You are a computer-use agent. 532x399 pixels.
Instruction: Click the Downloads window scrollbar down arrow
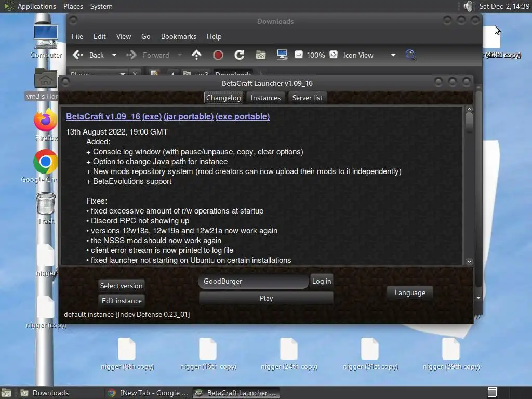[x=478, y=298]
